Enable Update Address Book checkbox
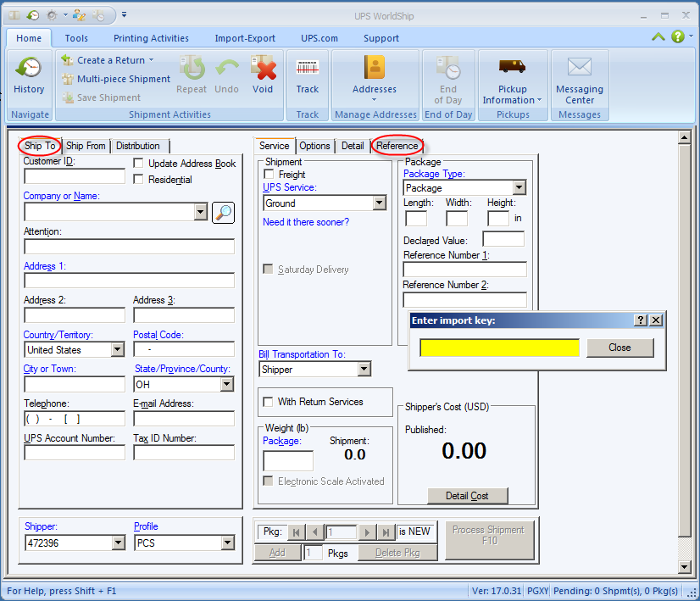This screenshot has height=601, width=700. (138, 164)
